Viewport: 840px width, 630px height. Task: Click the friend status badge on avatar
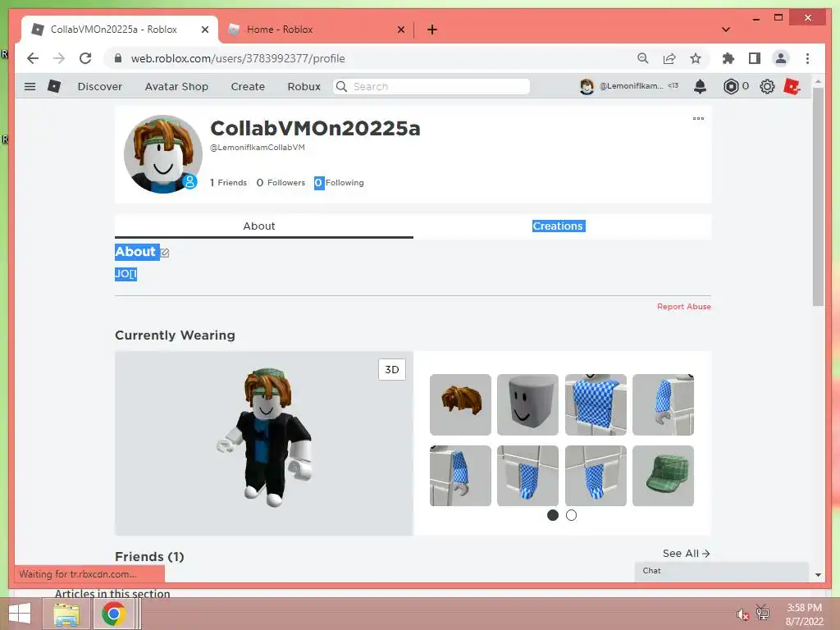(x=189, y=181)
